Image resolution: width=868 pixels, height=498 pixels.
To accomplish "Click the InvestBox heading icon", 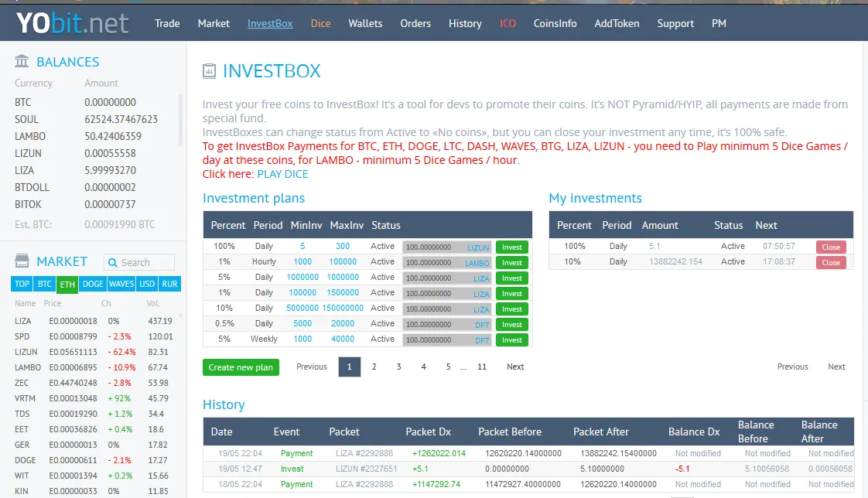I will (x=209, y=71).
